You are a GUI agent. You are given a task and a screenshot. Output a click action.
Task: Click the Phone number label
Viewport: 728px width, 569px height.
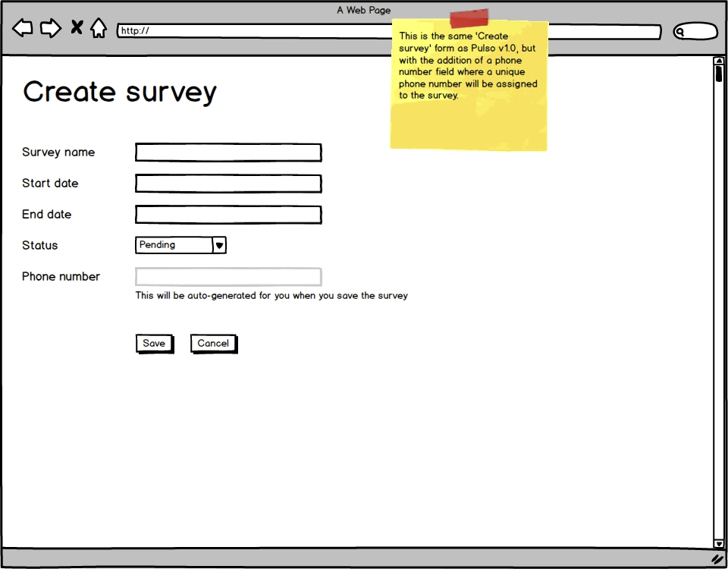pos(61,277)
